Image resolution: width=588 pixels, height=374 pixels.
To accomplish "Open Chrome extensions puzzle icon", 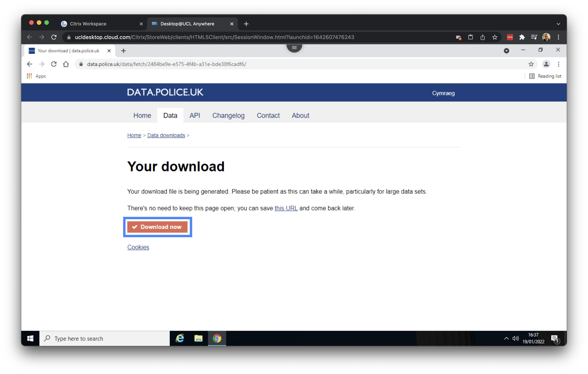I will point(522,37).
